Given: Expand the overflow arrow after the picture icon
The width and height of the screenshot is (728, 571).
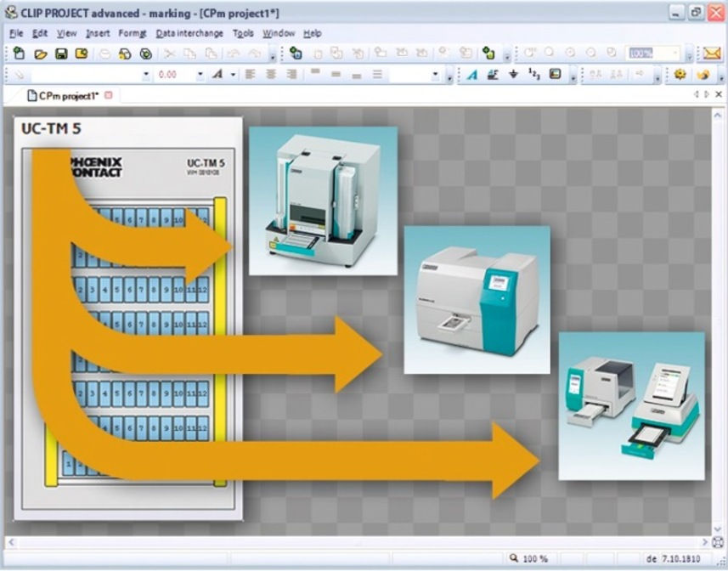Looking at the screenshot, I should [573, 78].
